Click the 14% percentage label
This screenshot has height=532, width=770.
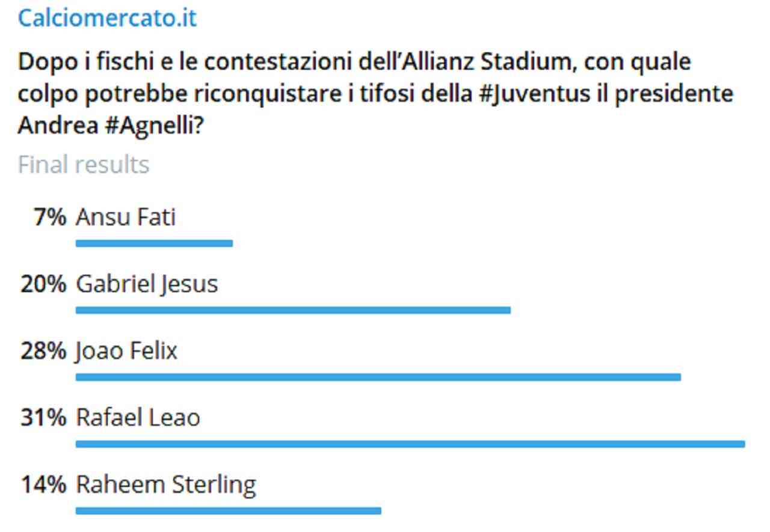point(43,484)
